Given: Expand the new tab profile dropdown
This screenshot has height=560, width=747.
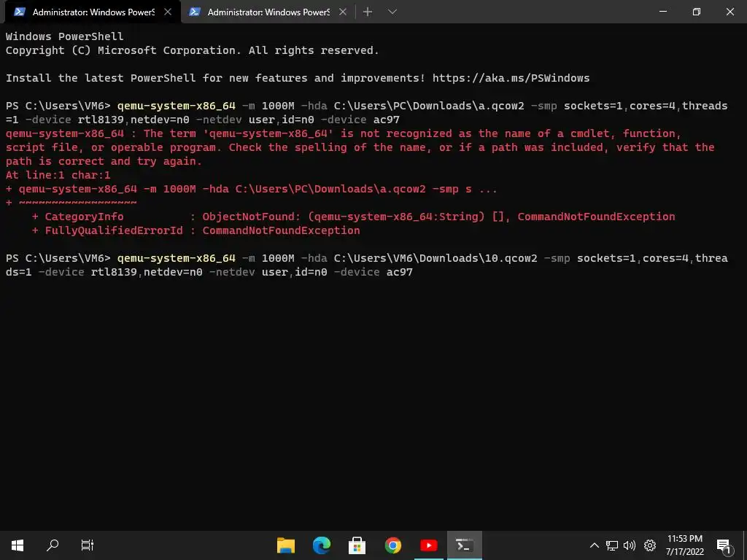Looking at the screenshot, I should pyautogui.click(x=392, y=12).
